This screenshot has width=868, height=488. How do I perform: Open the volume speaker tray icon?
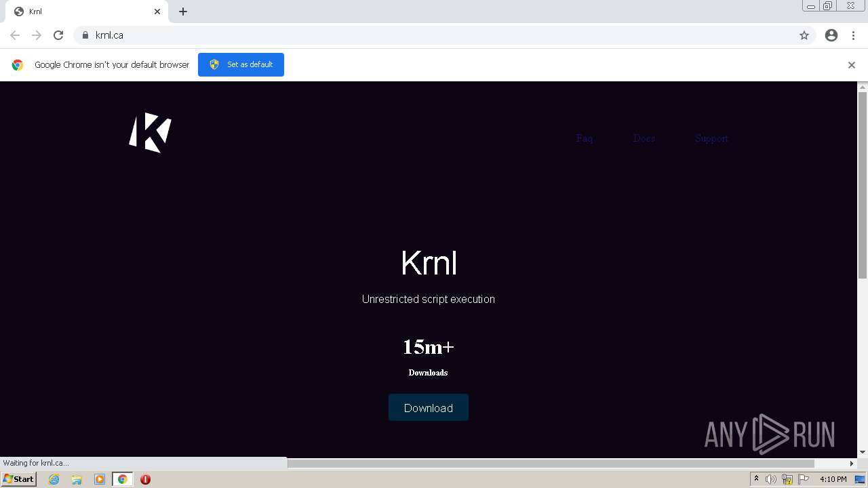tap(771, 479)
